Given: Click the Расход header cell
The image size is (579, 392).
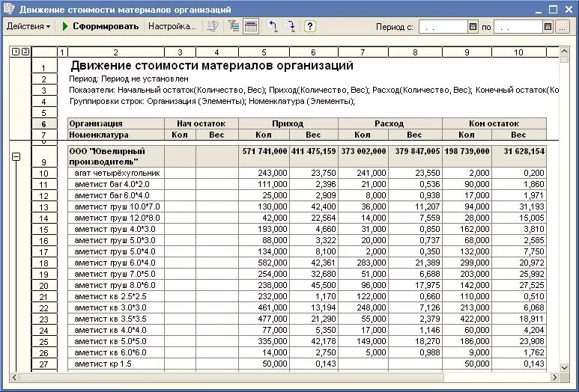Looking at the screenshot, I should (x=389, y=123).
